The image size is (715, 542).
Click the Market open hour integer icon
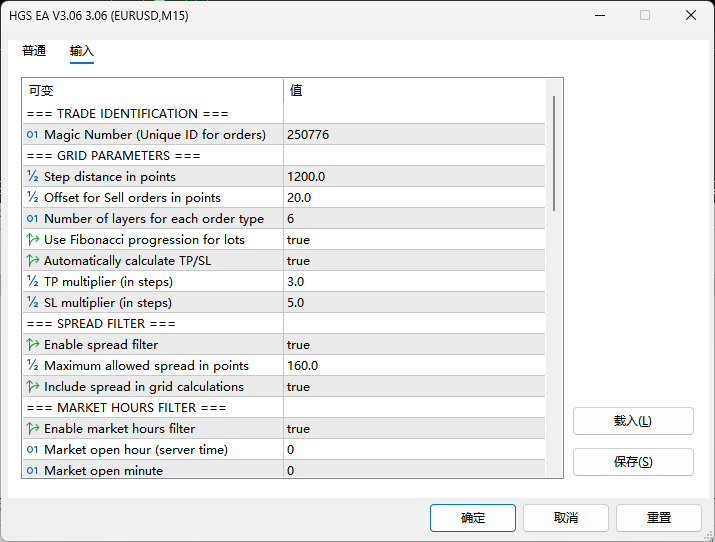point(33,450)
